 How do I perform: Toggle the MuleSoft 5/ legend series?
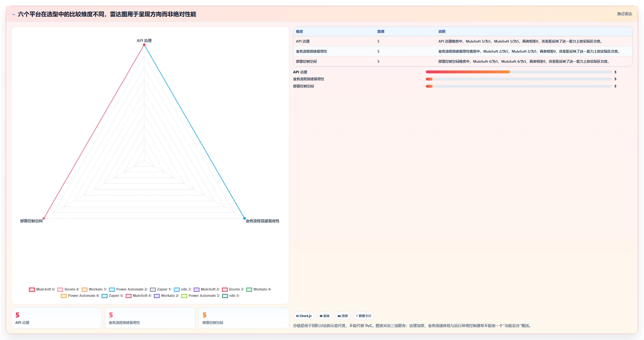click(42, 289)
